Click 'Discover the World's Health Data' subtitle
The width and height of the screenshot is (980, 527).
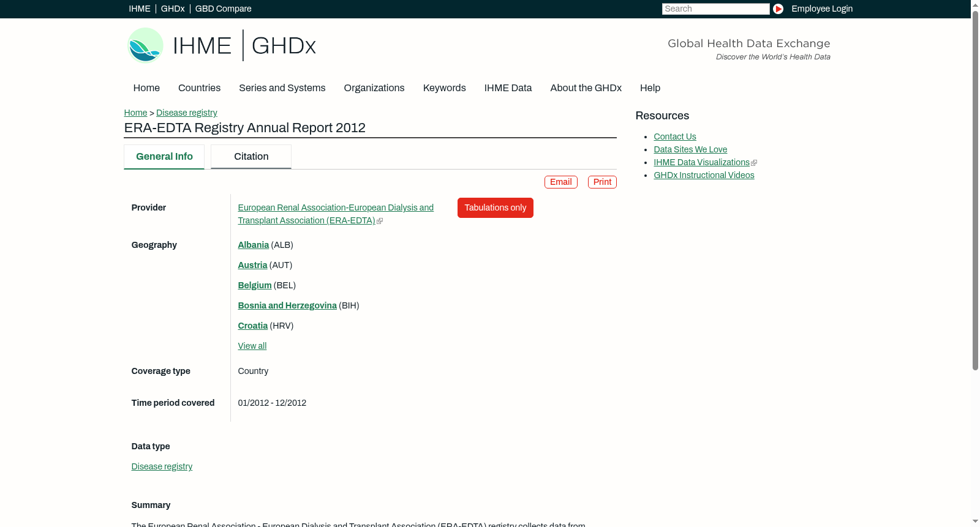(773, 57)
